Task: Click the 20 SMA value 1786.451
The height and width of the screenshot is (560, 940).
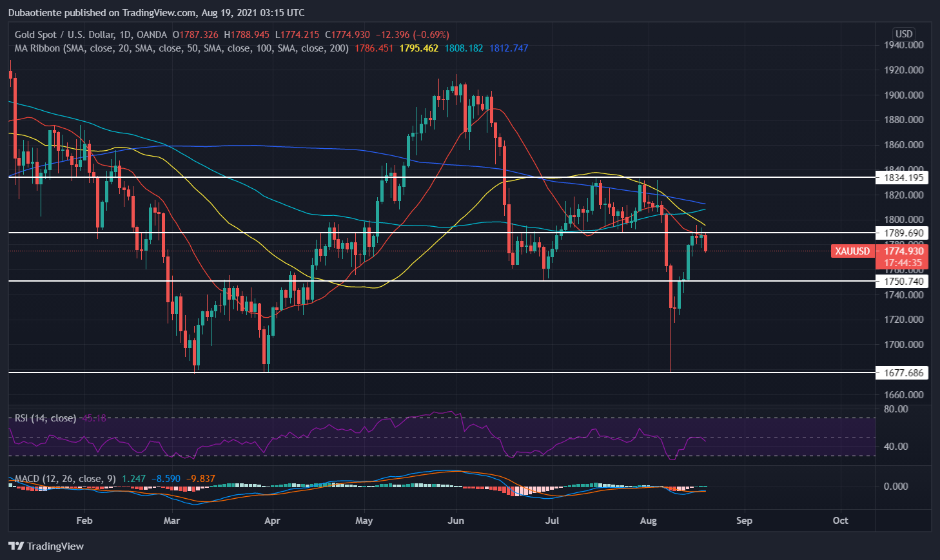Action: coord(374,48)
